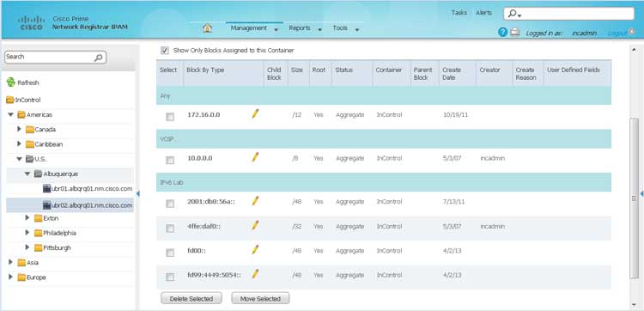Expand the Pittsburgh tree node
This screenshot has width=644, height=311.
click(27, 247)
